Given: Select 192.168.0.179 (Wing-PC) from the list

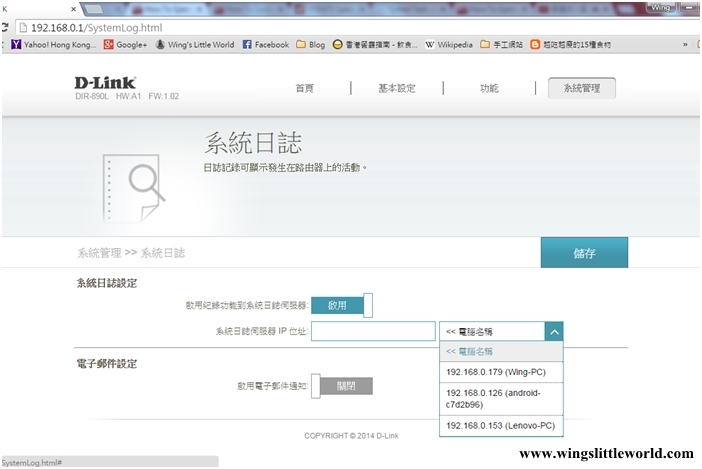Looking at the screenshot, I should point(502,372).
